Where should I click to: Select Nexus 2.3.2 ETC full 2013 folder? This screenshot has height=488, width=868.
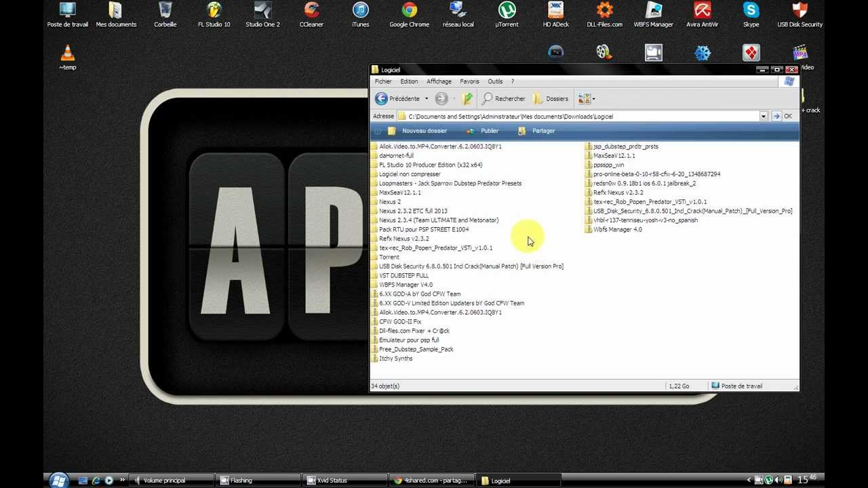pos(409,211)
